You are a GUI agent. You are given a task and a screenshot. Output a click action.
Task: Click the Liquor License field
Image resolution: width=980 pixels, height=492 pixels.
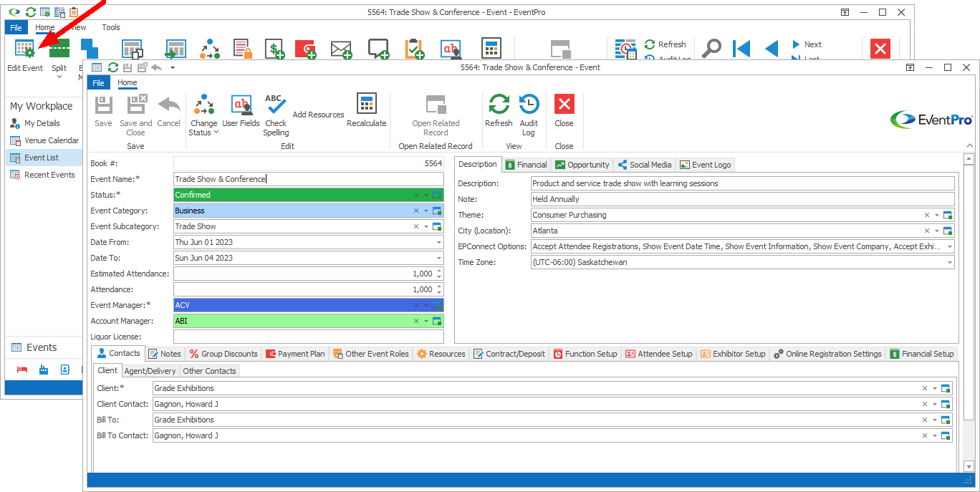click(308, 337)
